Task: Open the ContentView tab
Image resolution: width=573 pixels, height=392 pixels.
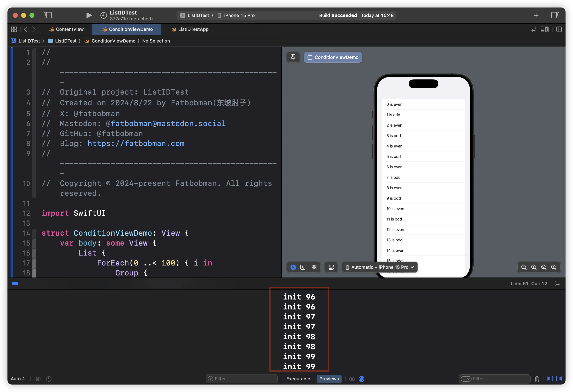Action: click(67, 29)
